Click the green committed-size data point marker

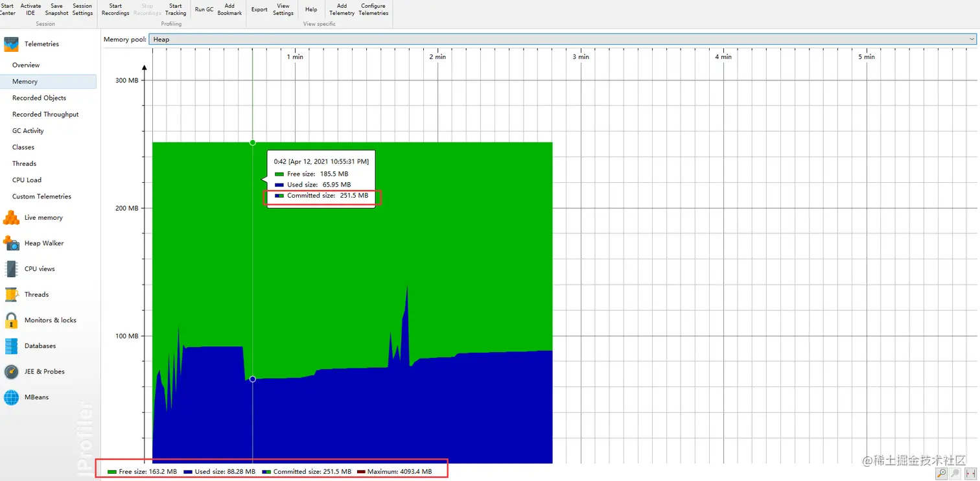(x=253, y=143)
